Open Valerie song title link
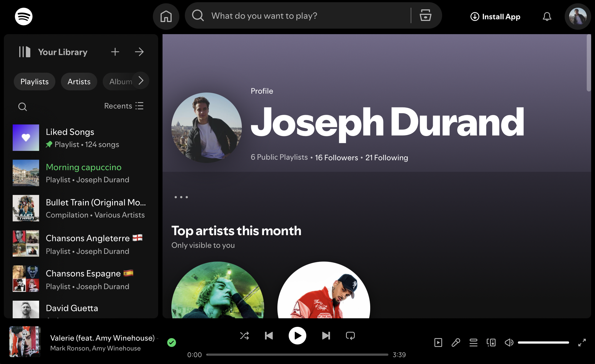 (102, 338)
